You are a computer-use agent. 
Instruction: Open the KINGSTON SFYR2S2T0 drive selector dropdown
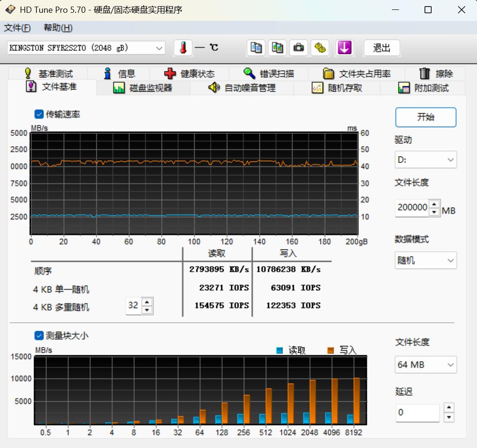point(86,48)
